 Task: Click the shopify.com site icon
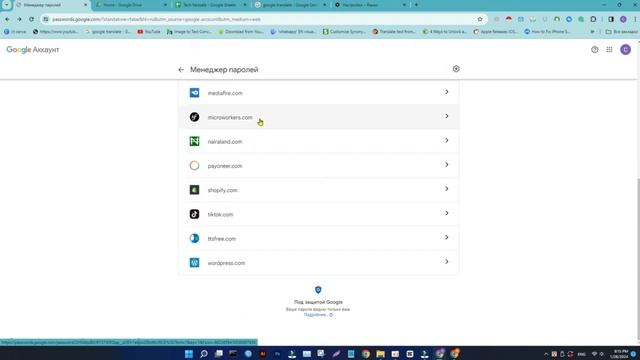194,190
